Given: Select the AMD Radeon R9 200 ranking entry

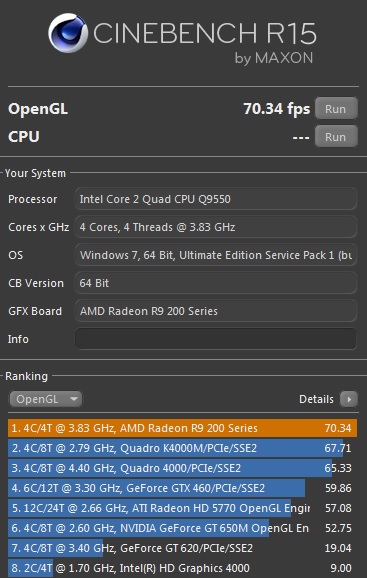Looking at the screenshot, I should coord(182,428).
